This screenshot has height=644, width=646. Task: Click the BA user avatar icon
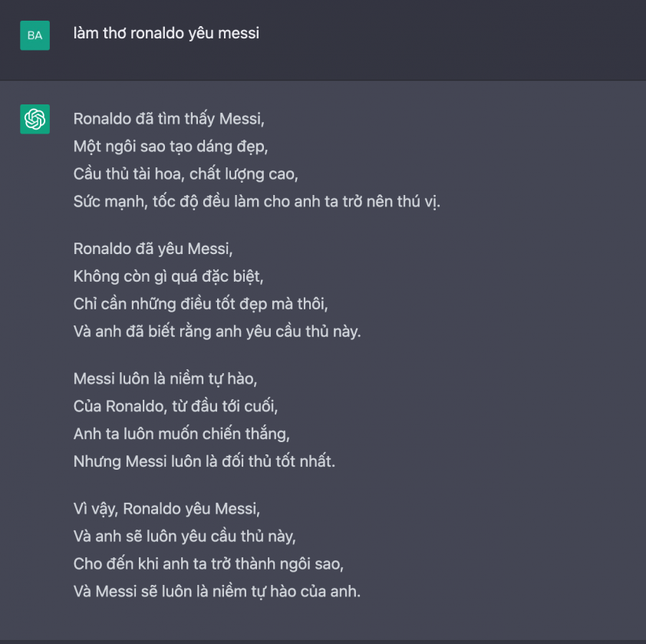(35, 35)
